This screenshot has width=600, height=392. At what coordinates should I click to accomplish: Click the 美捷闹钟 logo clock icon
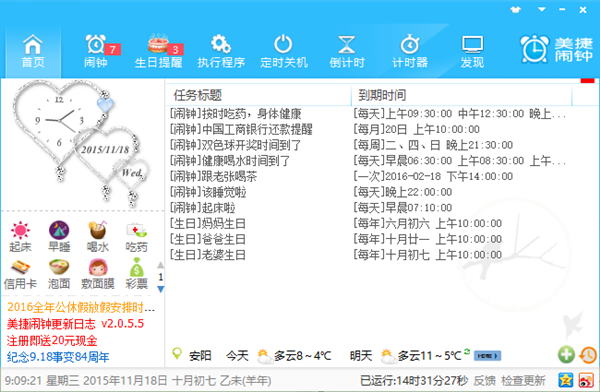point(534,49)
